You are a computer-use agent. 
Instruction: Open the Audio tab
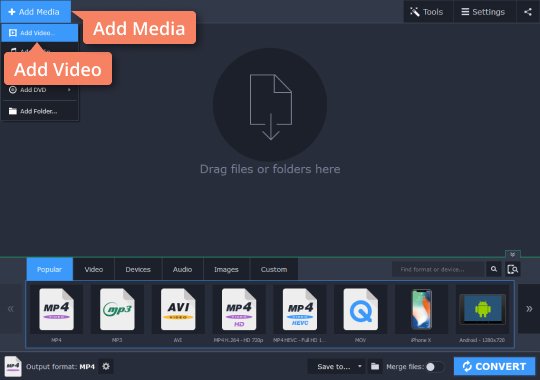pos(182,269)
